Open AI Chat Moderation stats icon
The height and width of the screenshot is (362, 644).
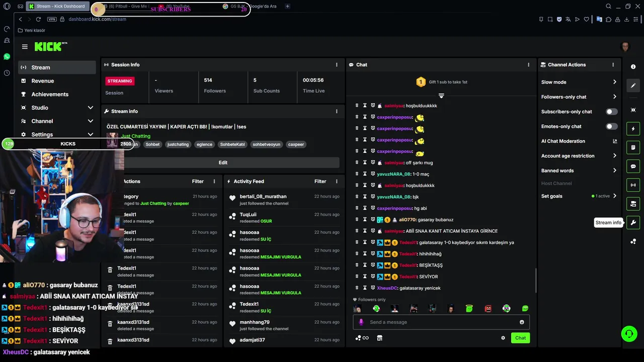coord(615,141)
